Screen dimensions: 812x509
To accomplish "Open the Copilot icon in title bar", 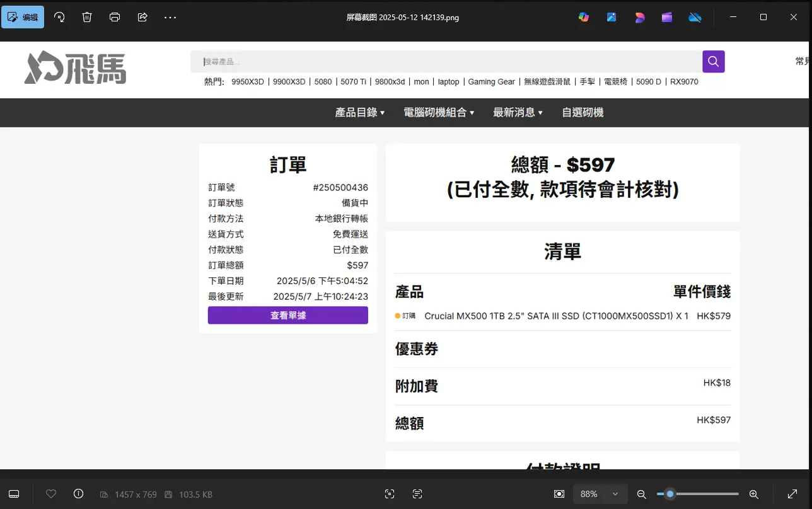I will point(584,17).
